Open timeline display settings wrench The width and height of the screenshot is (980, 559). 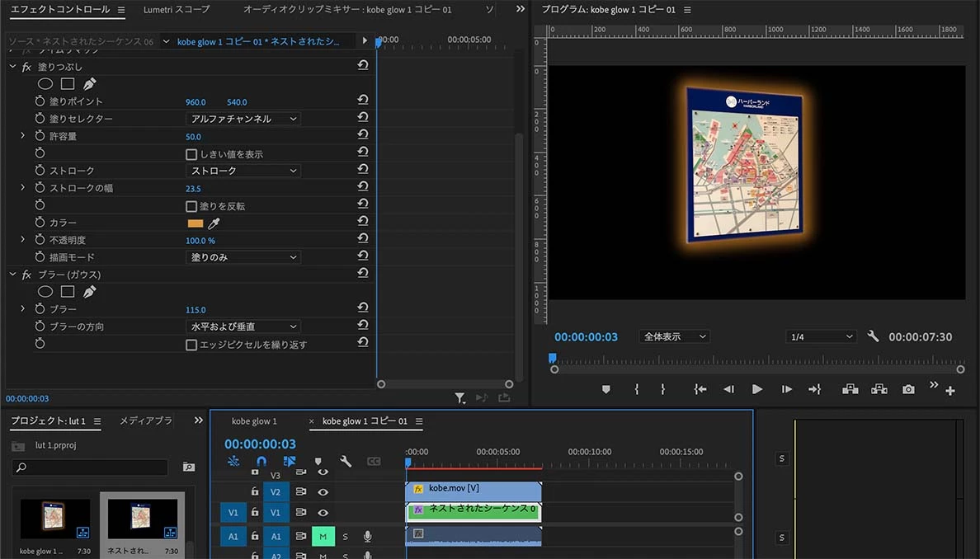[345, 462]
